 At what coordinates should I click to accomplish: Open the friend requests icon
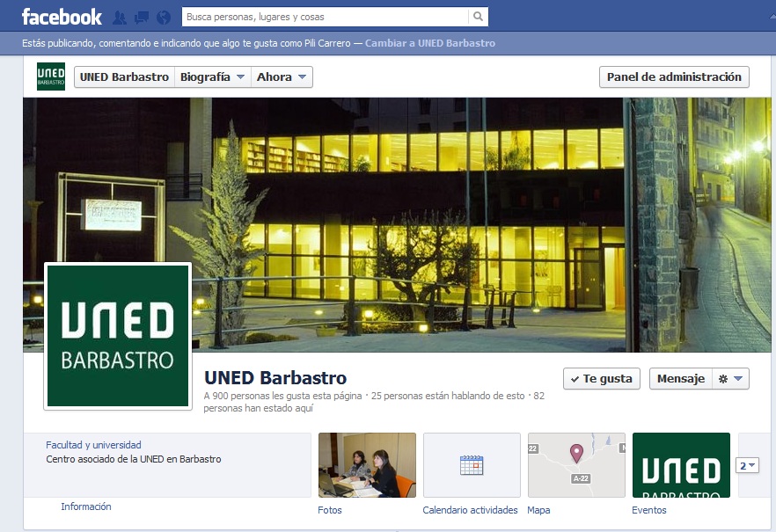point(120,18)
